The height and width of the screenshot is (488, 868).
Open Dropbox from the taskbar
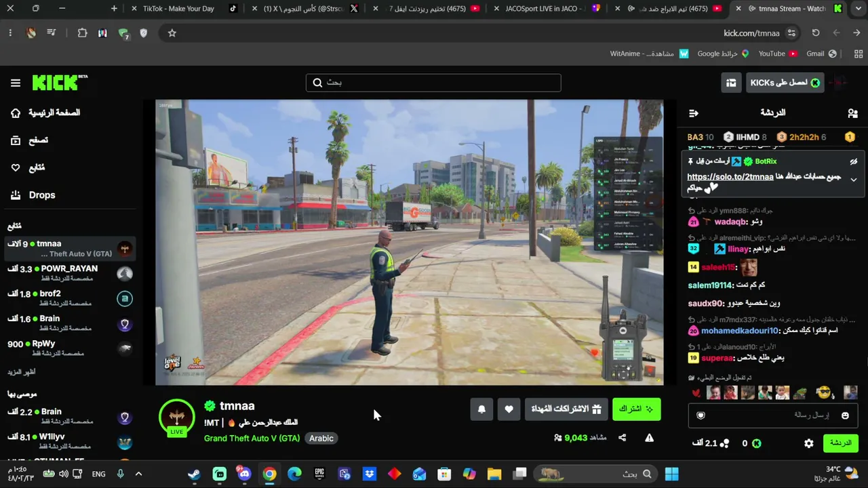tap(370, 474)
